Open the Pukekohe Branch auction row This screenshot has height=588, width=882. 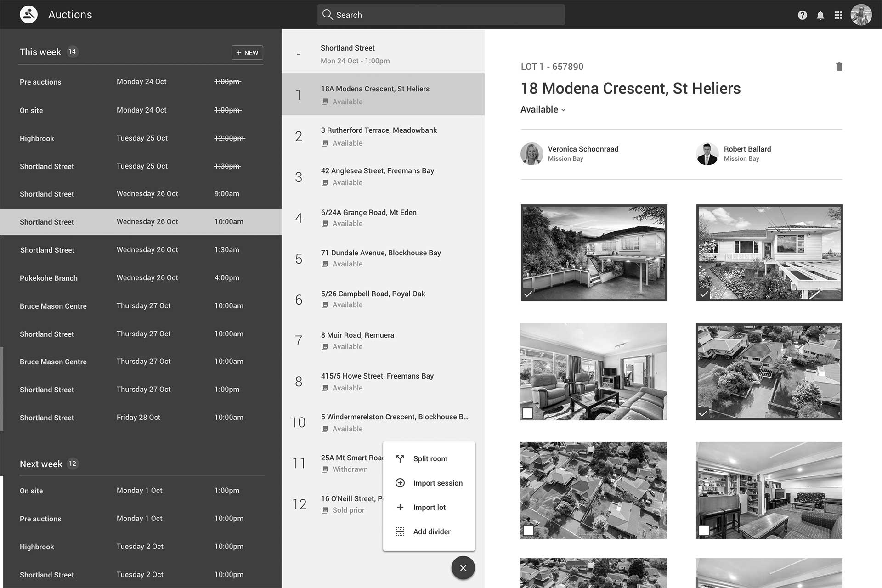point(141,278)
